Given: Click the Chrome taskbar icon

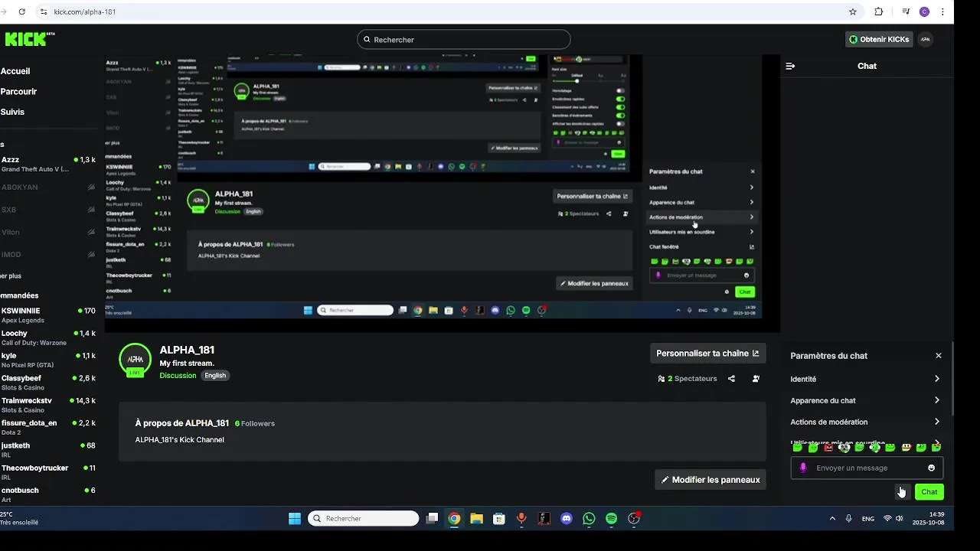Looking at the screenshot, I should click(x=454, y=518).
